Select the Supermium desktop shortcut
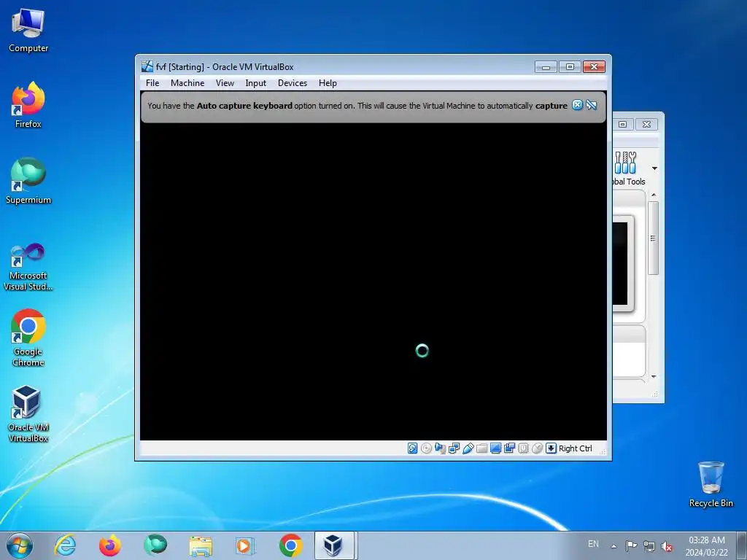This screenshot has width=747, height=560. click(x=28, y=181)
